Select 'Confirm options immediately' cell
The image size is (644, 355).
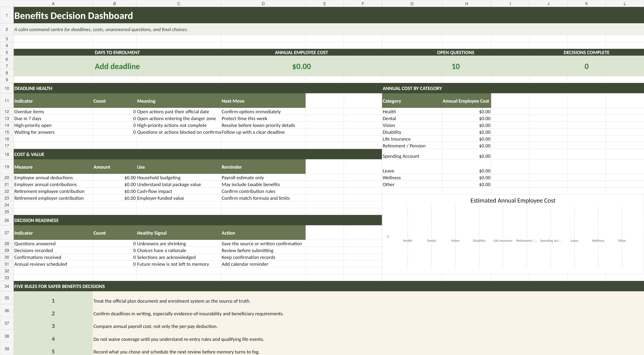tap(263, 112)
